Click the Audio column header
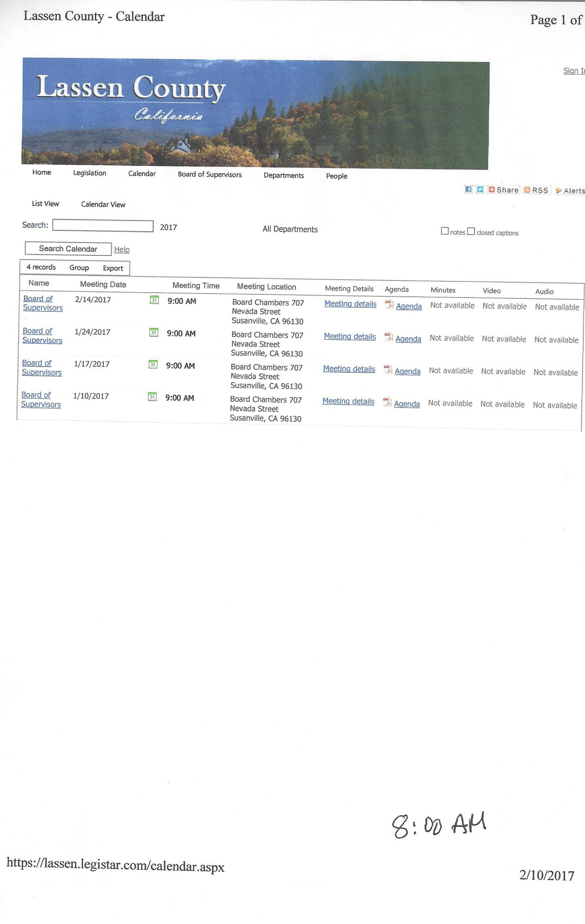 [544, 292]
